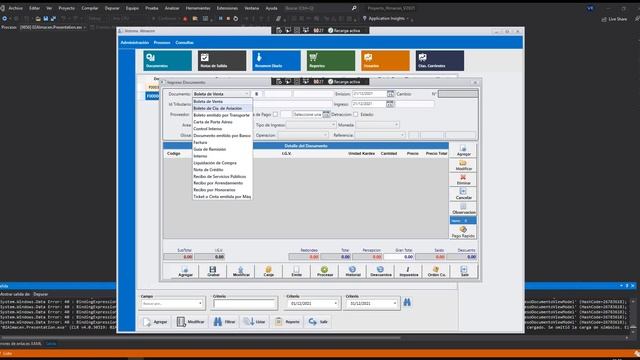
Task: Click the Reporte button in the footer
Action: (x=288, y=322)
